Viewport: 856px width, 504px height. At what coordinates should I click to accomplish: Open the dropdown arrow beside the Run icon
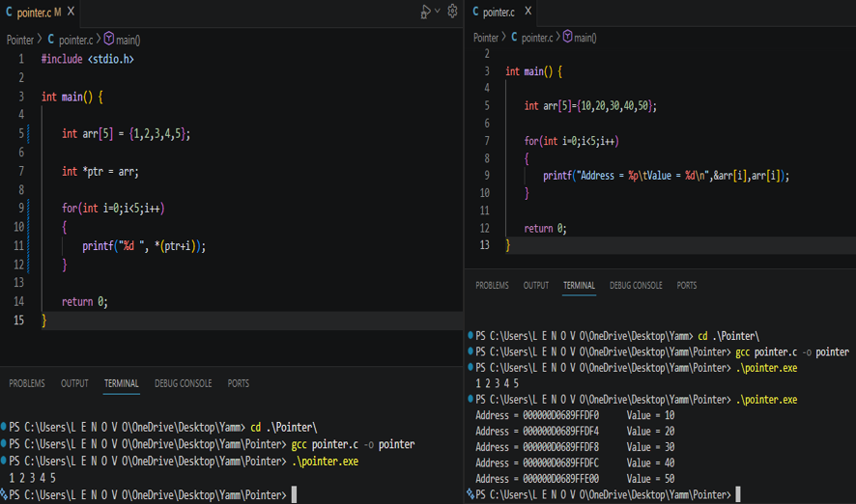click(438, 11)
